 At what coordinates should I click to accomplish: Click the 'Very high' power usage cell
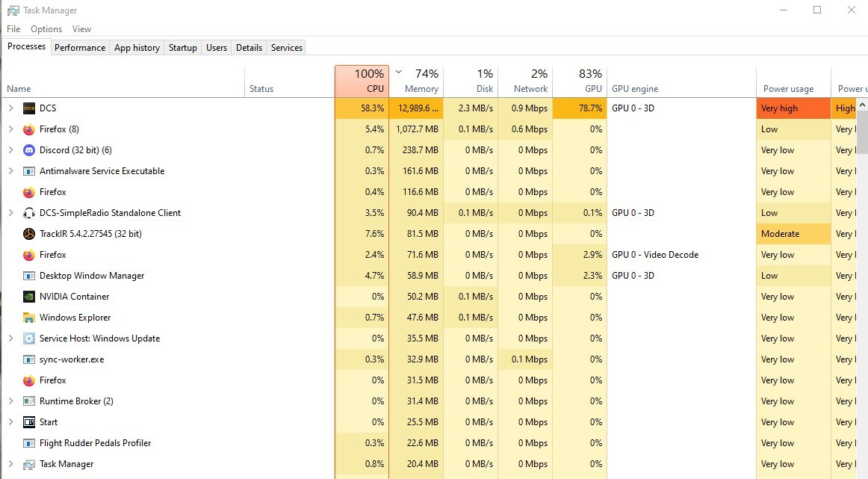point(793,108)
